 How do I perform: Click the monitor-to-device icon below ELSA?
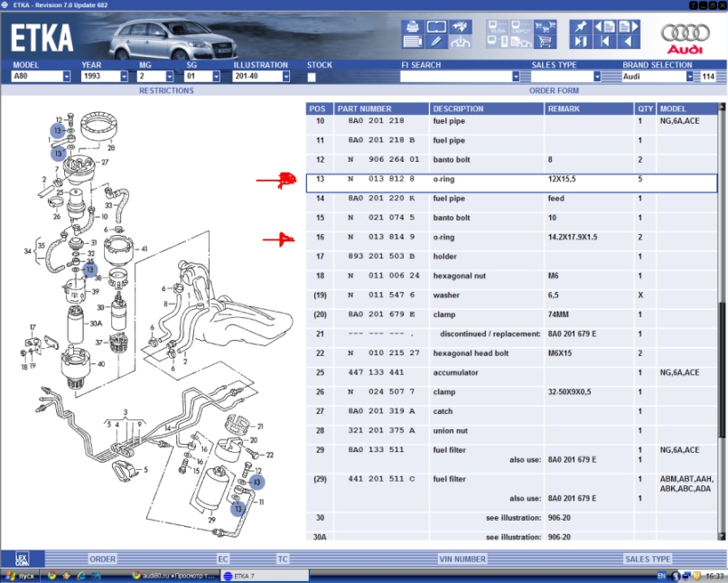coord(498,42)
